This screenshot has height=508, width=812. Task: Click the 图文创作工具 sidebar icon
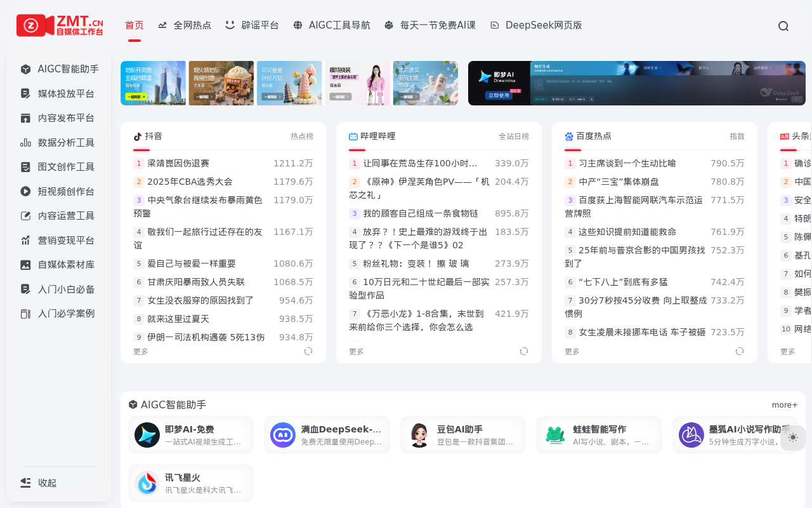click(x=25, y=167)
